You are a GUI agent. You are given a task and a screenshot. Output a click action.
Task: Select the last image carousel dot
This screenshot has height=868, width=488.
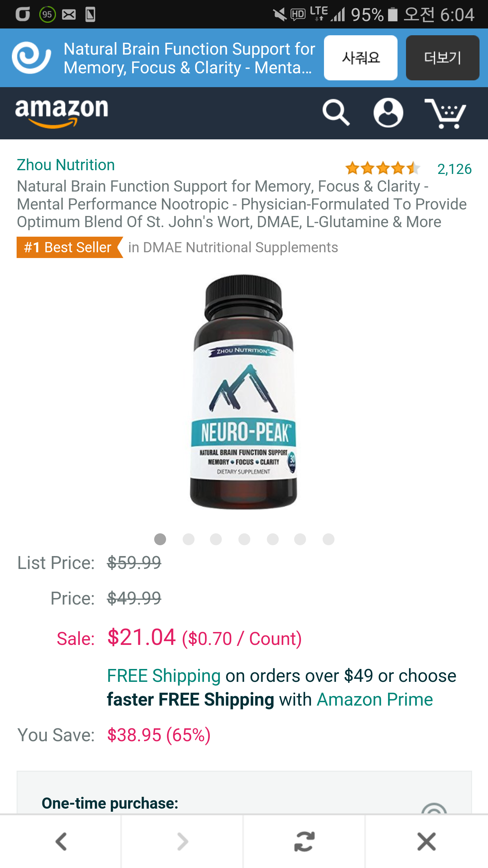click(328, 539)
